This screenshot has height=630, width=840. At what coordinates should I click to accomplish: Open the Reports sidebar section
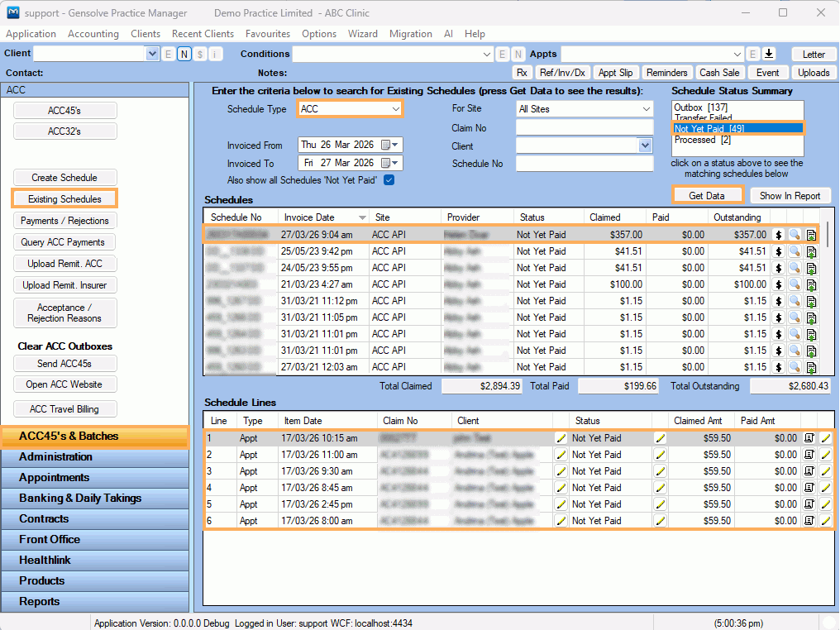click(x=95, y=602)
